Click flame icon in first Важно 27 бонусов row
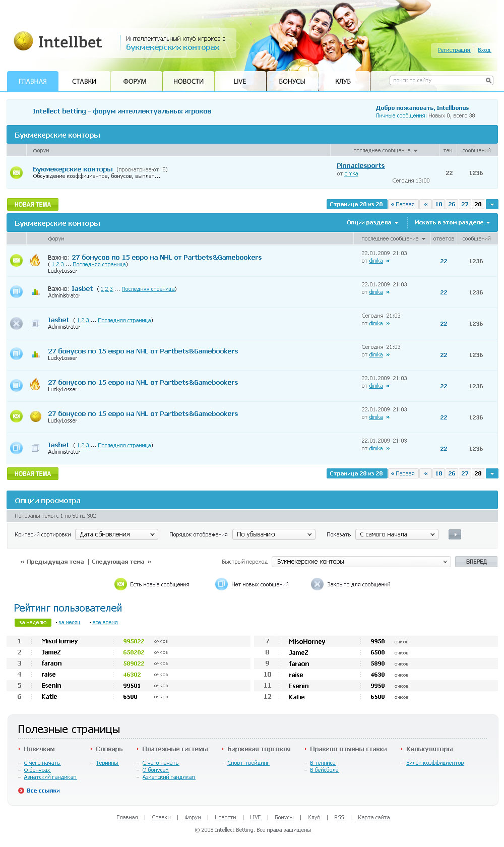The image size is (504, 847). point(35,260)
